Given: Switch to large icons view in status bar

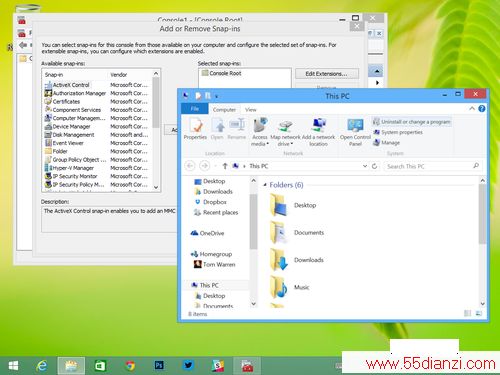Looking at the screenshot, I should click(x=479, y=313).
